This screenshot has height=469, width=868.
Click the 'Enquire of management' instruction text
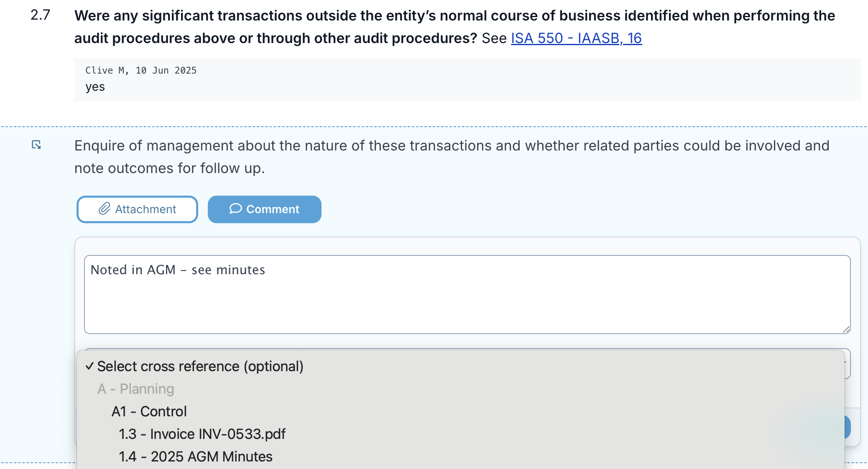(452, 157)
